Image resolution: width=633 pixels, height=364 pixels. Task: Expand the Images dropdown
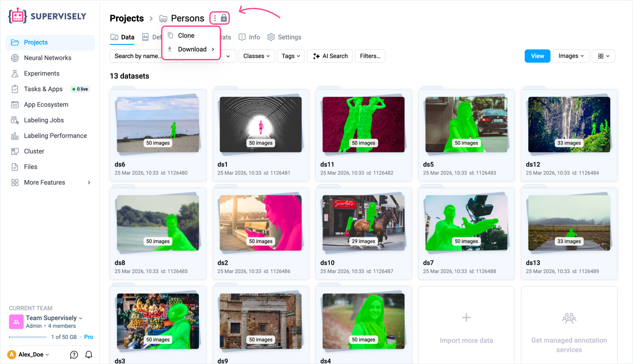571,56
